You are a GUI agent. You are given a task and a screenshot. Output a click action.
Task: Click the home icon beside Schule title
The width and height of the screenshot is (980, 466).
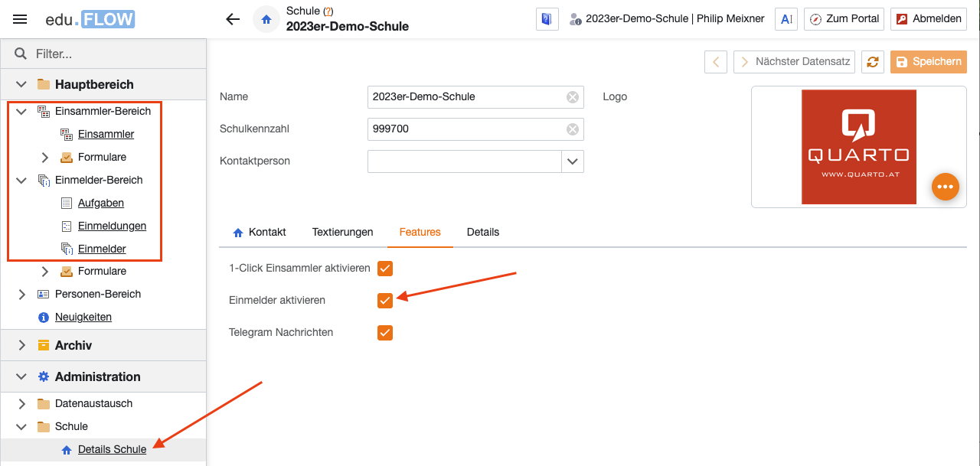pos(266,20)
